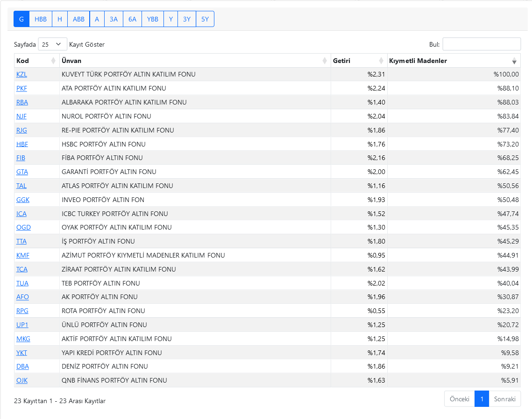Select the A period tab
The height and width of the screenshot is (419, 532).
point(97,19)
